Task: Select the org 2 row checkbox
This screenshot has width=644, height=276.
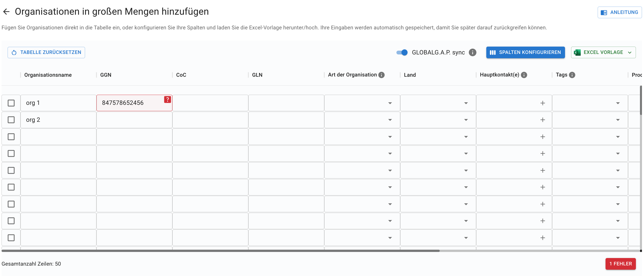Action: (x=11, y=120)
